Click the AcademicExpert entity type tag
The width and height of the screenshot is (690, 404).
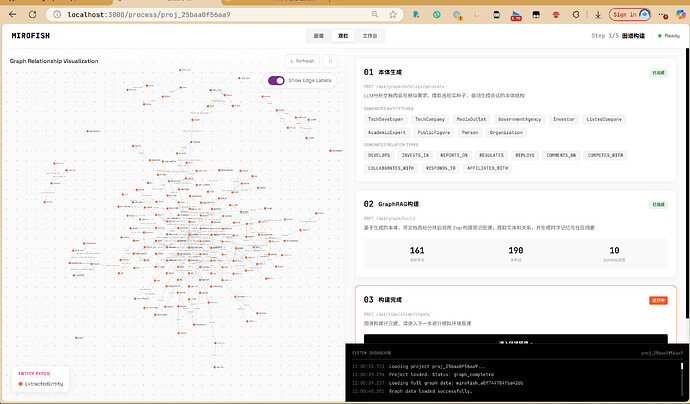387,132
